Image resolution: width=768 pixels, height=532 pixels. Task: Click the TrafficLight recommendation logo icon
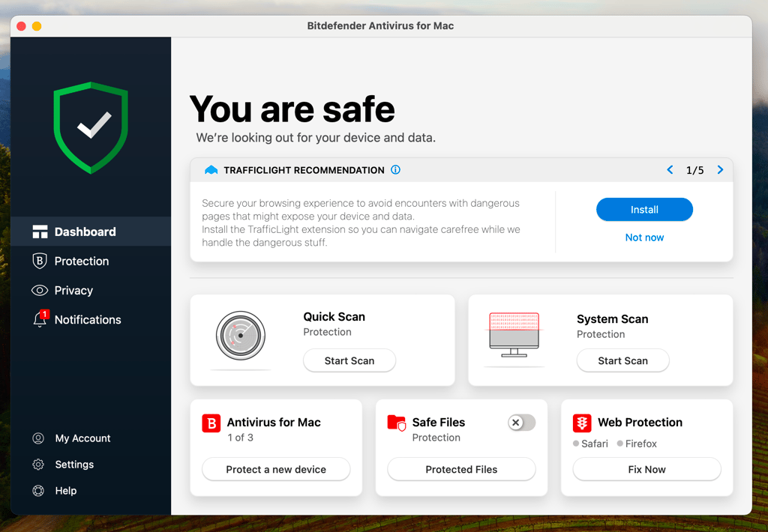point(211,170)
